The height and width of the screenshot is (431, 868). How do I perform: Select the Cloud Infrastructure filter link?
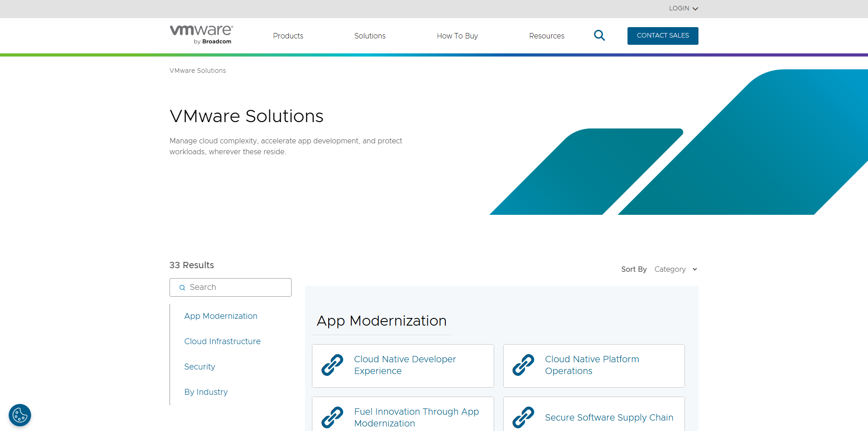point(222,341)
